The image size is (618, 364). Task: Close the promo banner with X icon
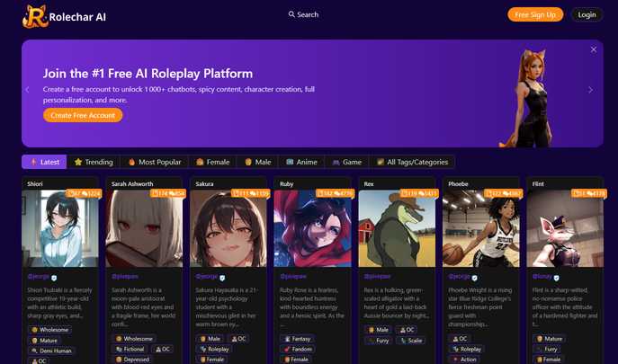(594, 49)
